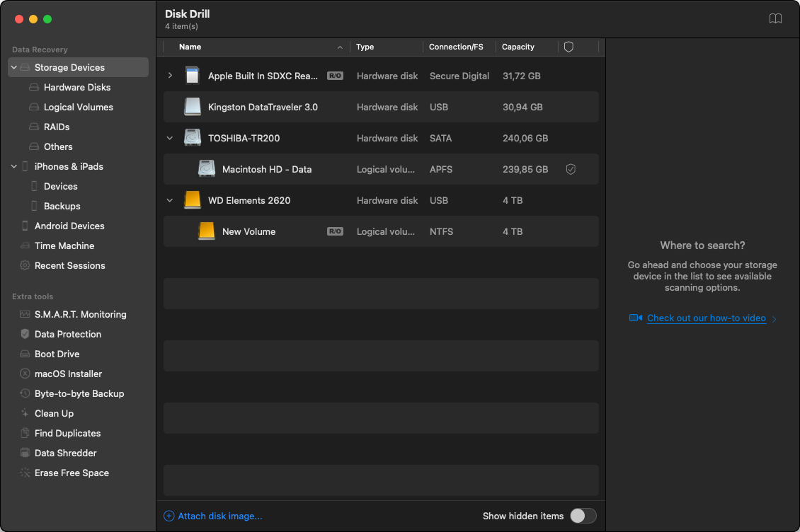Select the Macintosh HD - Data name text

point(267,169)
